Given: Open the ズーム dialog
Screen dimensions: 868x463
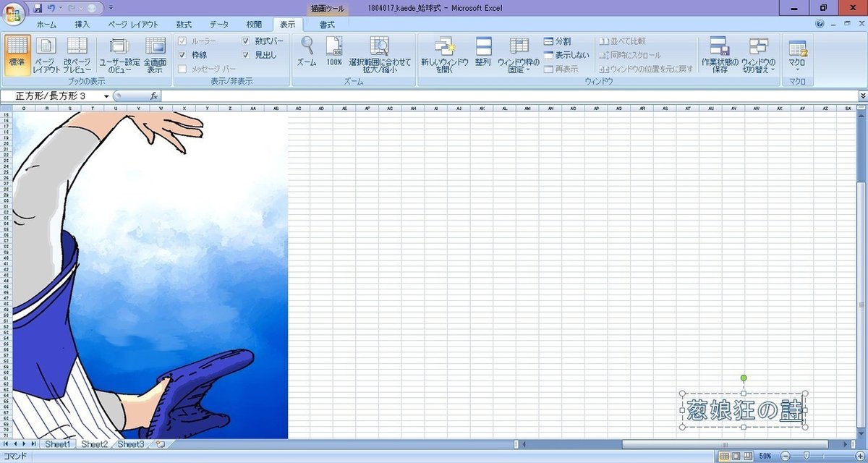Looking at the screenshot, I should click(307, 52).
